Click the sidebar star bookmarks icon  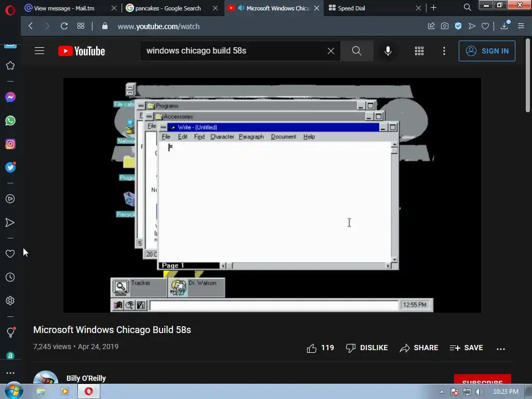click(x=10, y=65)
